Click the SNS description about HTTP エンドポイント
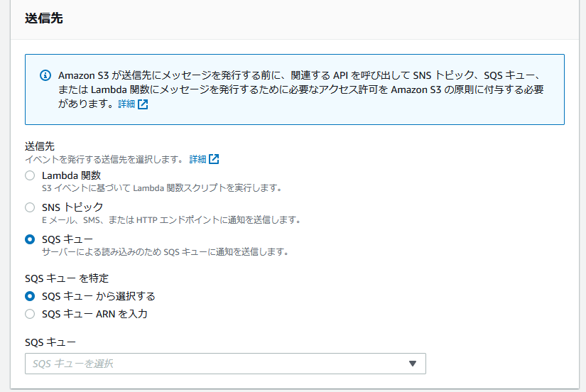 pyautogui.click(x=172, y=219)
